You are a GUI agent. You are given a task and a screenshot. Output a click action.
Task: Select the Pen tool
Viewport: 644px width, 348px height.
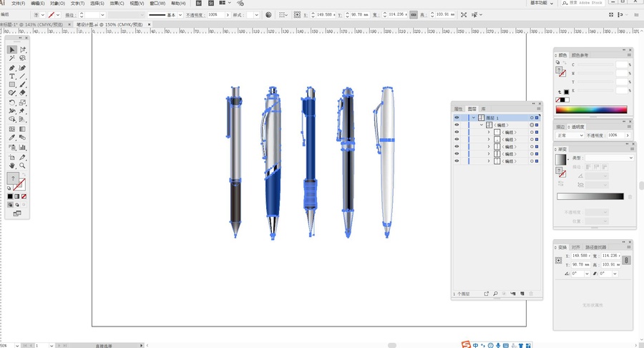[x=12, y=68]
